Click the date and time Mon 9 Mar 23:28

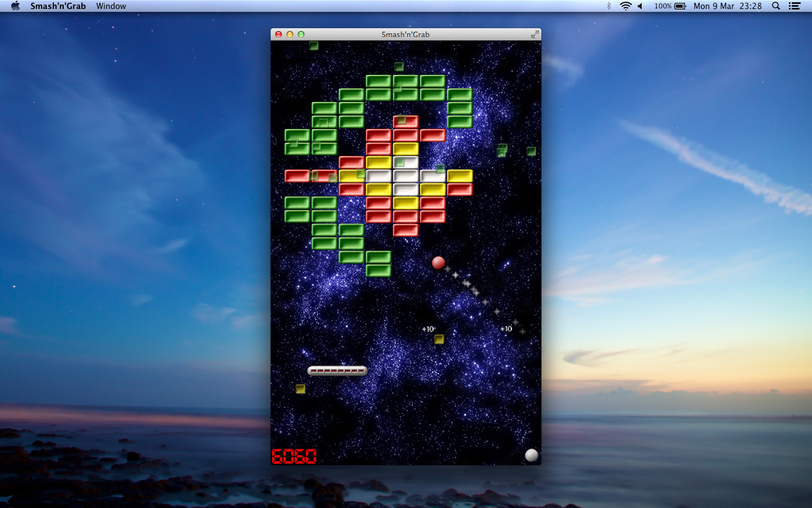(x=727, y=6)
